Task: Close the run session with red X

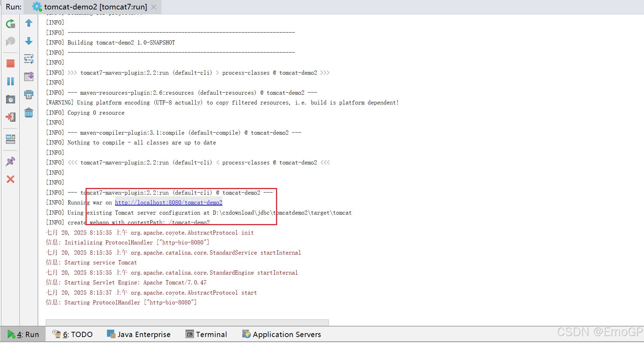Action: [11, 179]
